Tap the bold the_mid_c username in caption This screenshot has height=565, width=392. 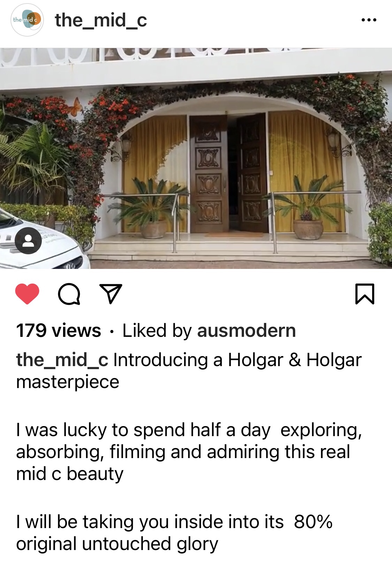62,360
